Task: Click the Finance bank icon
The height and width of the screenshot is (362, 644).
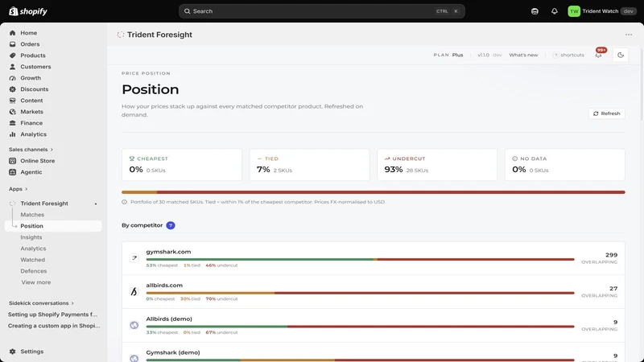Action: click(x=12, y=123)
